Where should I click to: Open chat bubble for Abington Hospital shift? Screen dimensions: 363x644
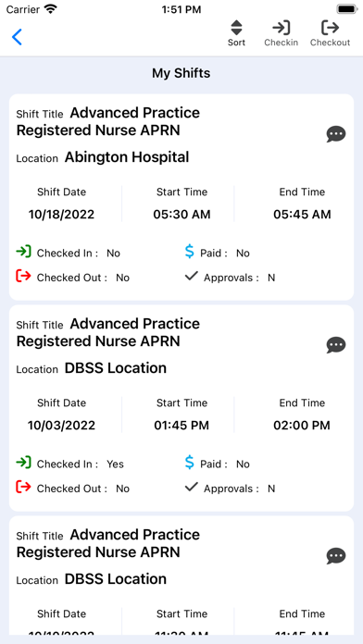click(x=336, y=134)
